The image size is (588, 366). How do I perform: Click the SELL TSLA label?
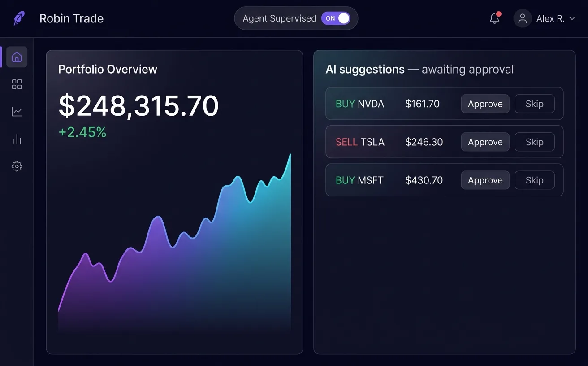(360, 142)
